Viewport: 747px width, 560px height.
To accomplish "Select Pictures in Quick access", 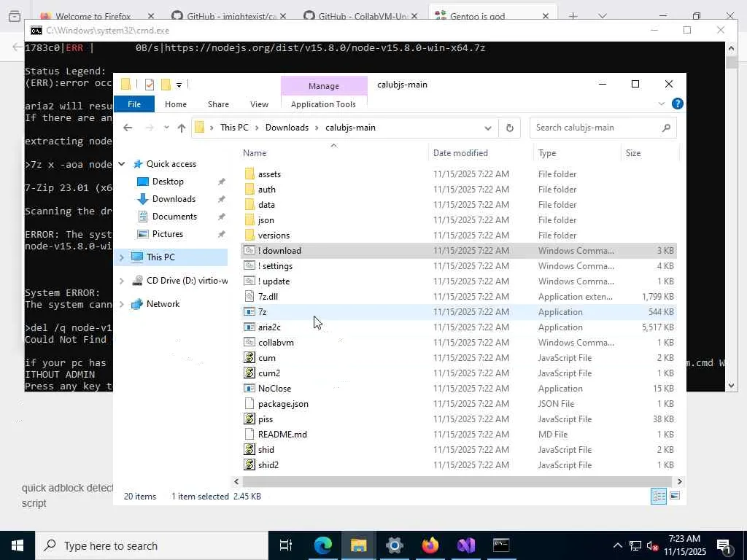I will (167, 234).
